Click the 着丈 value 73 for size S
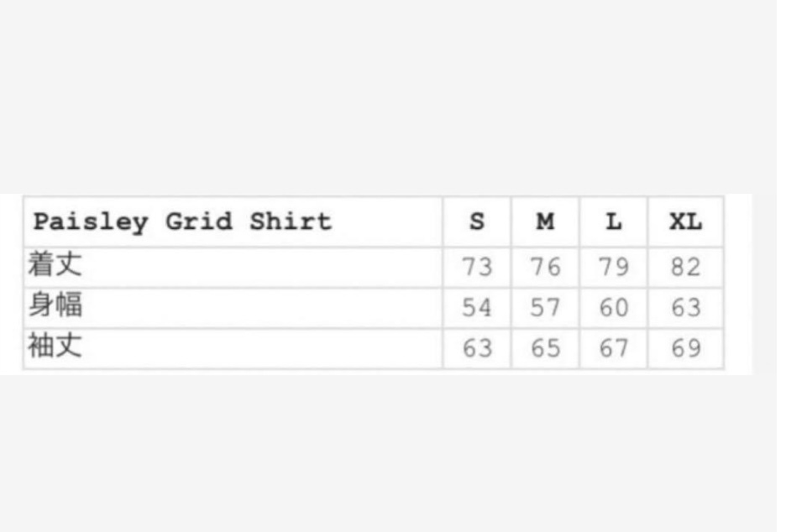Screen dimensions: 786x532 pos(477,268)
